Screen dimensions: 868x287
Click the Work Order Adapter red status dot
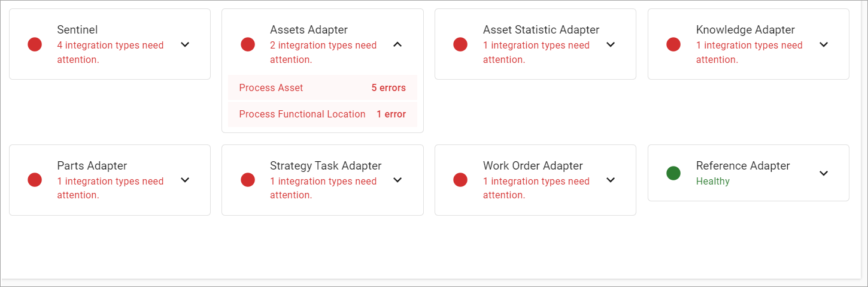(x=460, y=180)
